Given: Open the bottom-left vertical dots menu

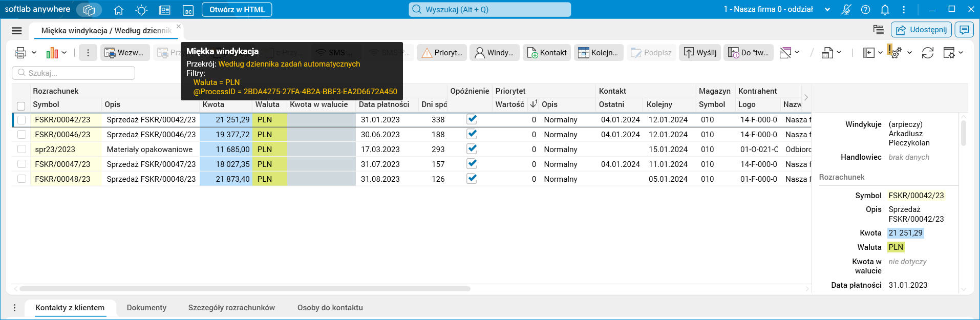Looking at the screenshot, I should pyautogui.click(x=14, y=308).
